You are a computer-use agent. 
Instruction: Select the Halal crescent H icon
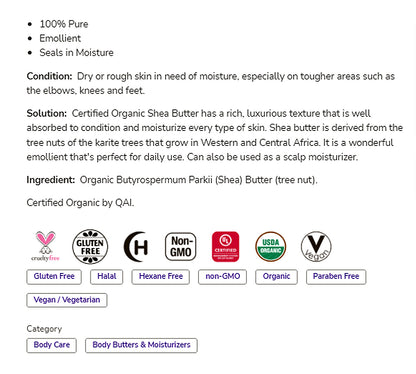click(x=136, y=247)
